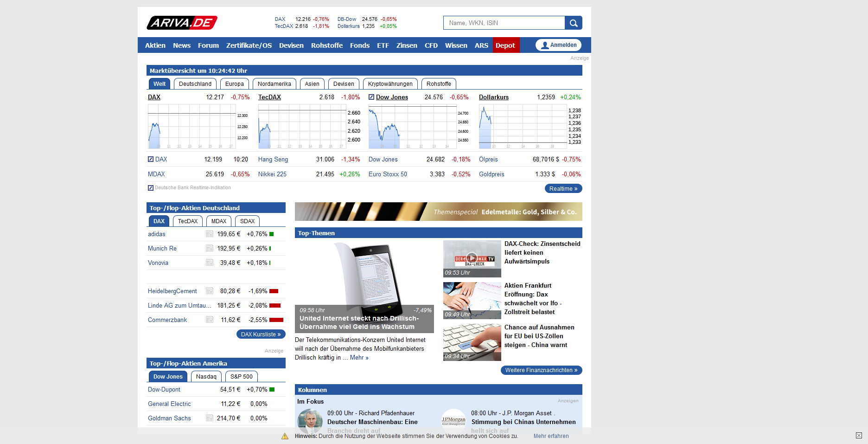Select the Welt market tab
The height and width of the screenshot is (444, 868).
[160, 84]
